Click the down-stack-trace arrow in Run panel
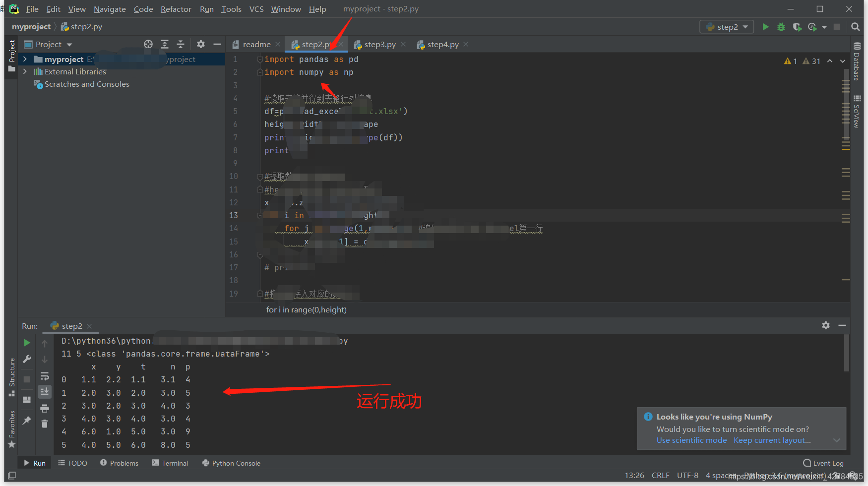This screenshot has height=486, width=868. pyautogui.click(x=45, y=359)
